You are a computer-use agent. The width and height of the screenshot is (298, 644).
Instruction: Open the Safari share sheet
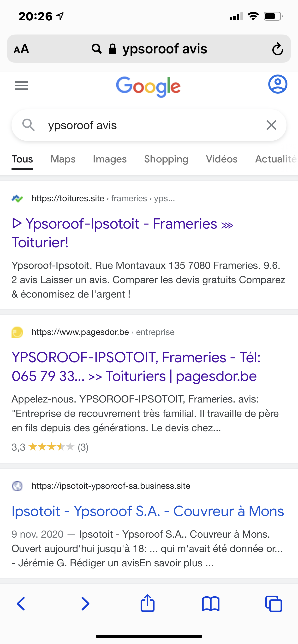(148, 603)
